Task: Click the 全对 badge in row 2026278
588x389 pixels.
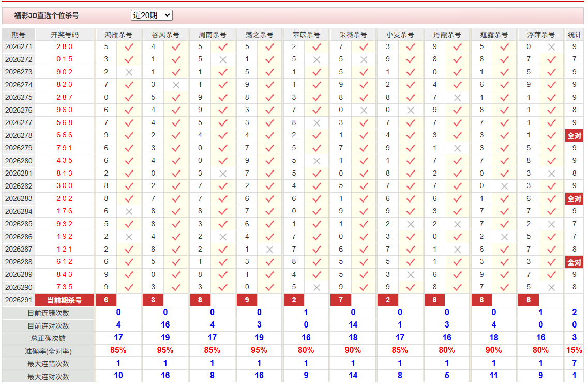Action: pos(574,136)
